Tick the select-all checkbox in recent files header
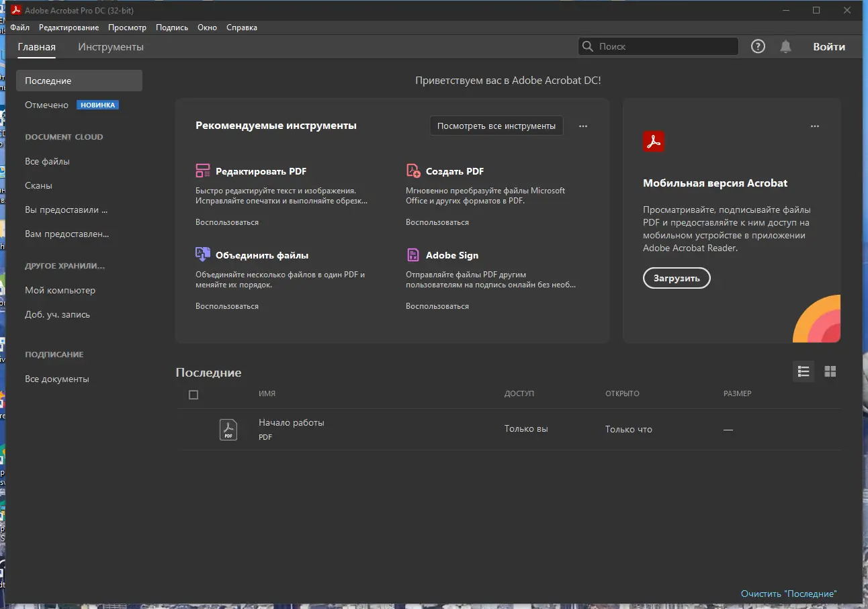This screenshot has height=609, width=868. [x=193, y=395]
